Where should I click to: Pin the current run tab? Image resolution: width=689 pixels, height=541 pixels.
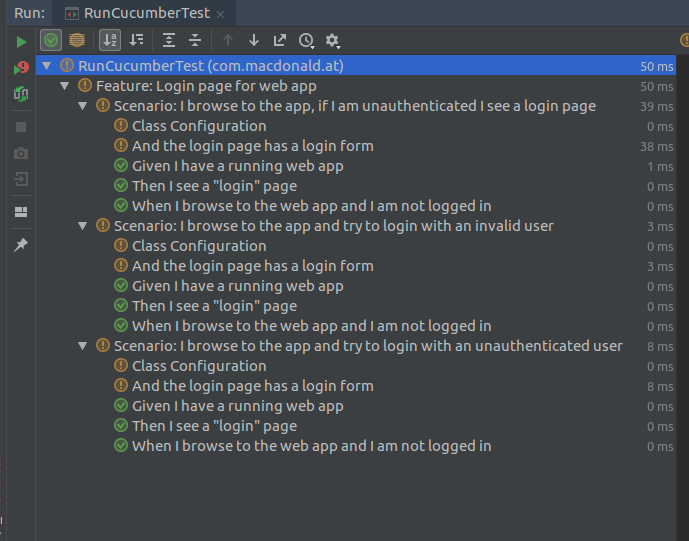tap(21, 245)
